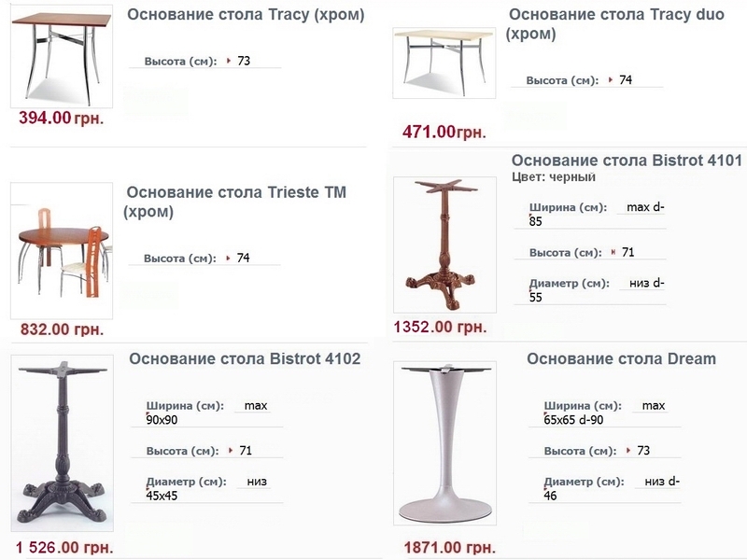This screenshot has height=560, width=747.
Task: Click the arrow beside Trieste TM height 74
Action: (229, 258)
